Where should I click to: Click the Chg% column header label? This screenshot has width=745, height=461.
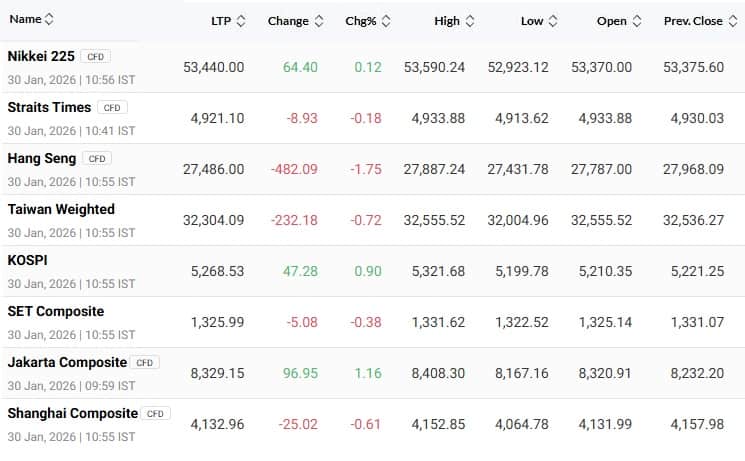point(361,21)
